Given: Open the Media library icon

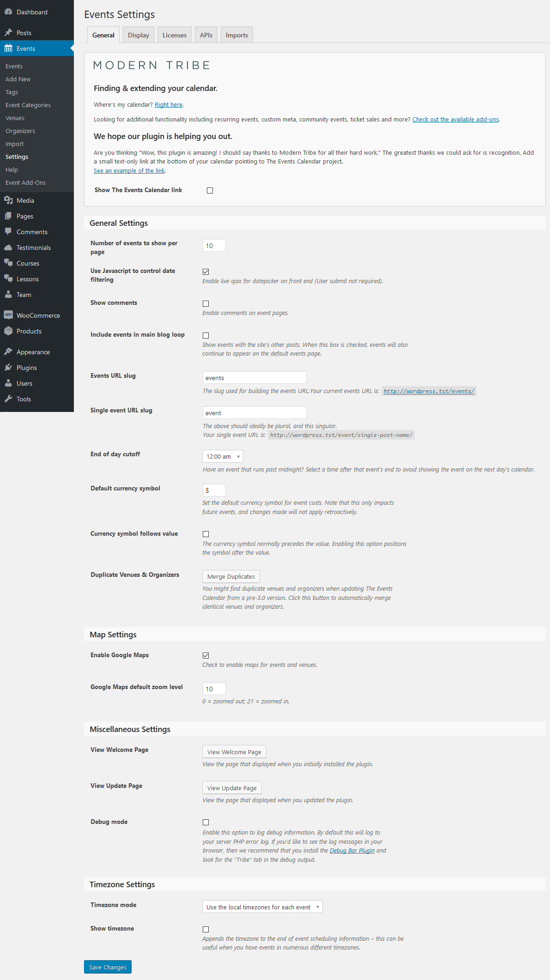Looking at the screenshot, I should 8,200.
